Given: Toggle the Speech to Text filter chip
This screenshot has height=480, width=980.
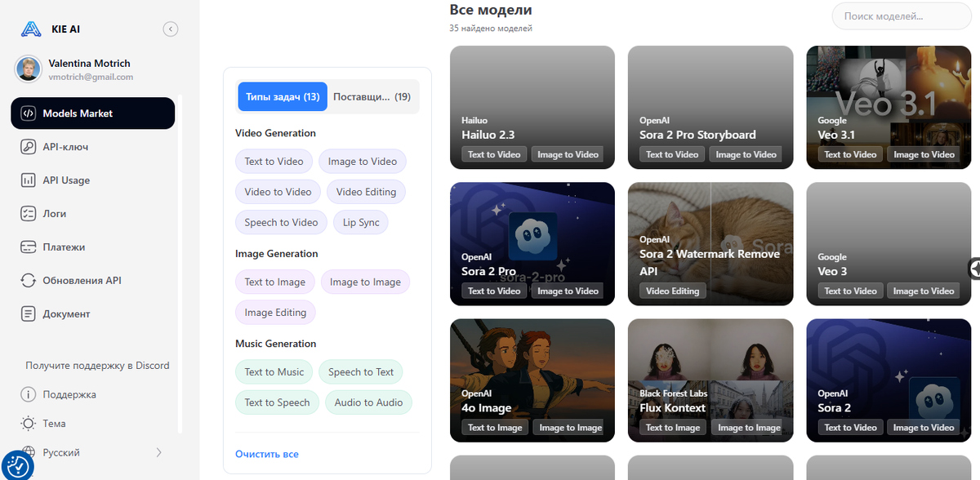Looking at the screenshot, I should pyautogui.click(x=361, y=372).
